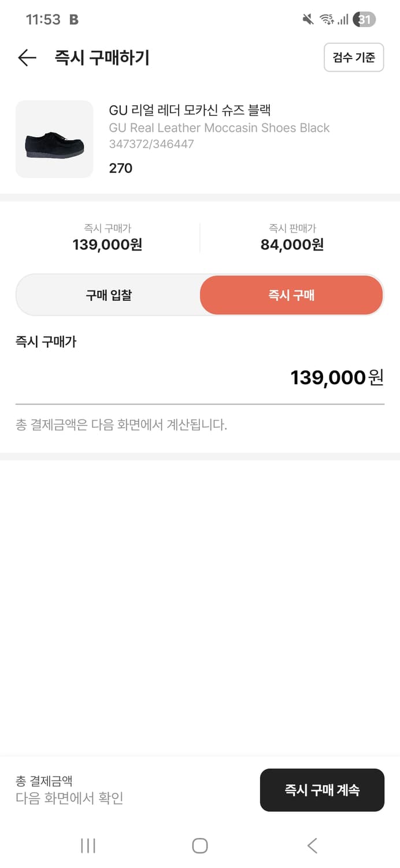Tap the Wi-Fi status icon

click(326, 19)
